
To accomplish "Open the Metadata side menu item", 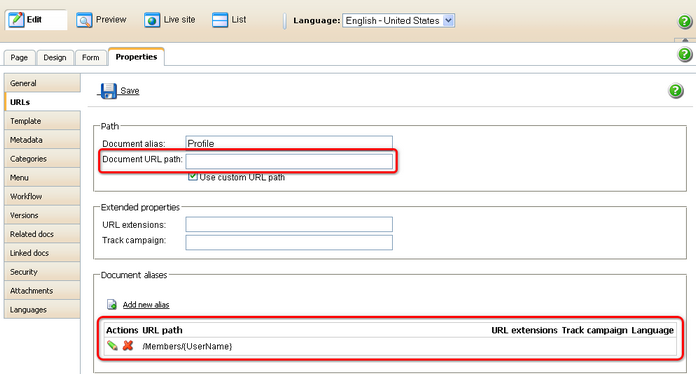I will click(x=42, y=140).
